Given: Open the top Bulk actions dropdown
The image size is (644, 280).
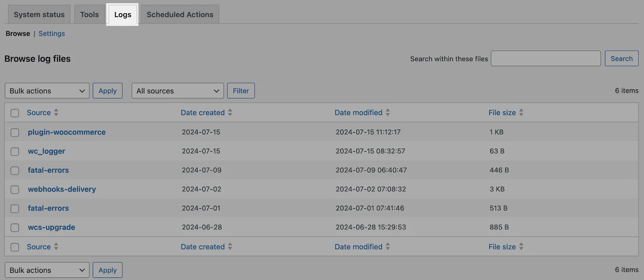Looking at the screenshot, I should click(47, 91).
